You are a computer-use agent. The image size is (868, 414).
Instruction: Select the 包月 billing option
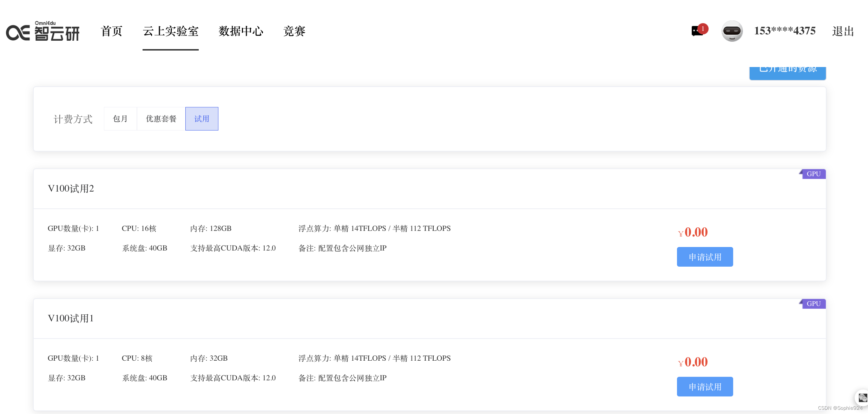pos(120,119)
